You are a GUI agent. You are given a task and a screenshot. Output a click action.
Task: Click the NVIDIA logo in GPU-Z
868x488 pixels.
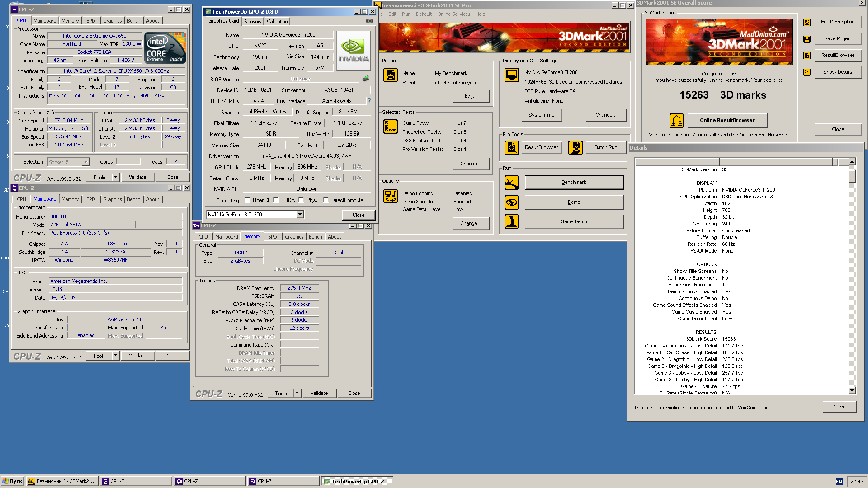[x=354, y=51]
